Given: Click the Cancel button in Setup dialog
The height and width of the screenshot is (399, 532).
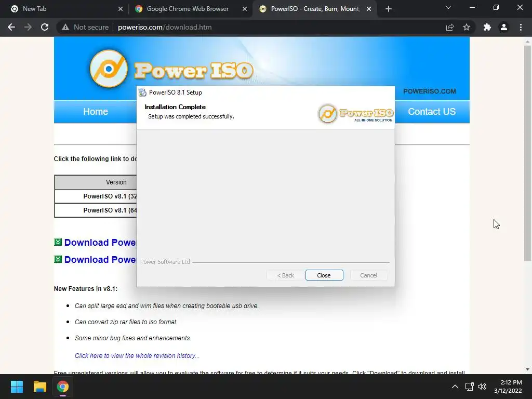Looking at the screenshot, I should [x=368, y=275].
